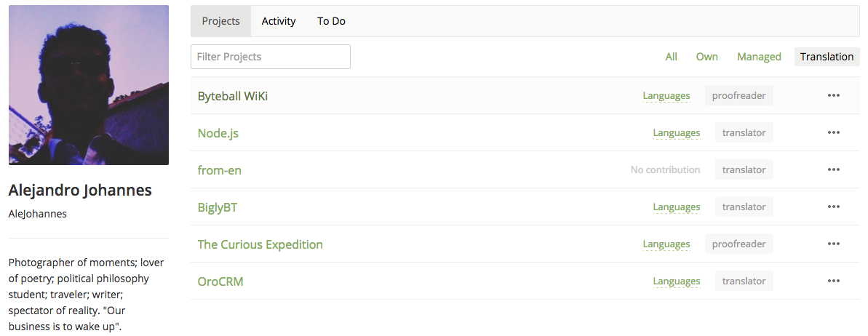
Task: Open The Curious Expedition project
Action: click(x=260, y=244)
